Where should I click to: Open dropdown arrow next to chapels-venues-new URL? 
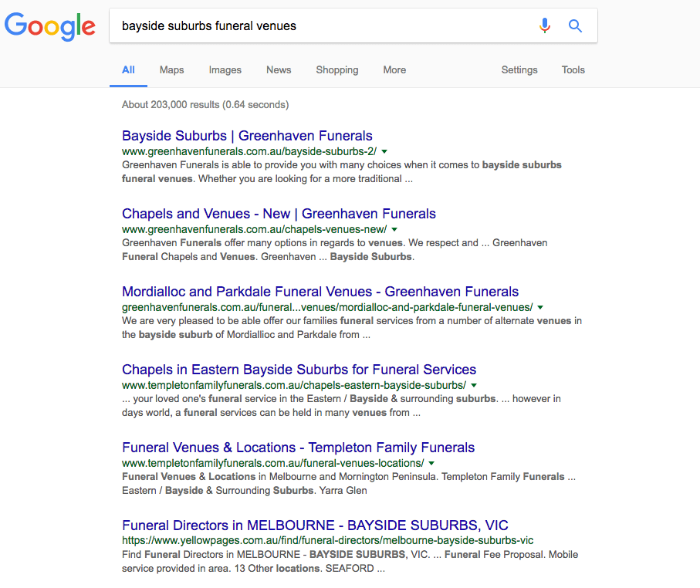point(394,229)
